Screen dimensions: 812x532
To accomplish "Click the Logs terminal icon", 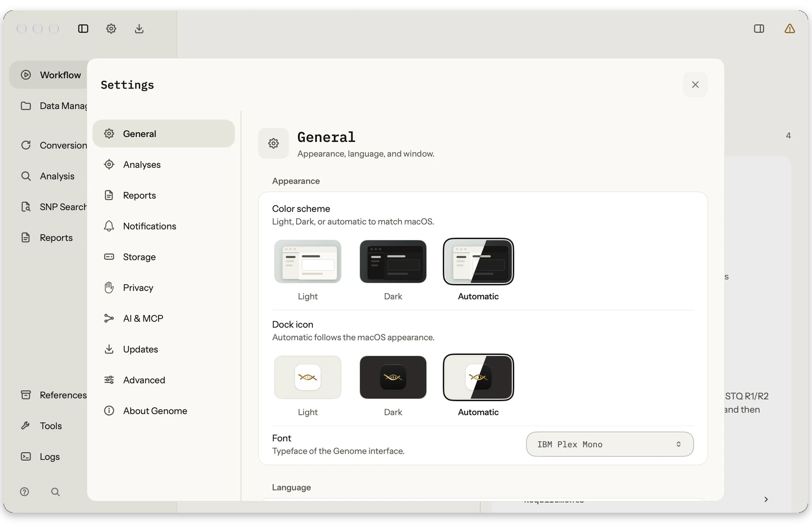I will [x=26, y=456].
